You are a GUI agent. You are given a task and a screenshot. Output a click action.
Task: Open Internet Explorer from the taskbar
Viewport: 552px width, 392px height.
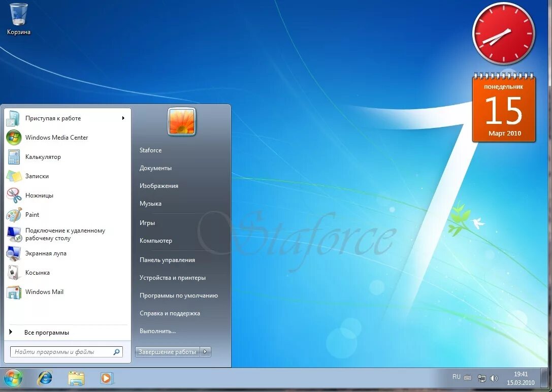(x=45, y=378)
